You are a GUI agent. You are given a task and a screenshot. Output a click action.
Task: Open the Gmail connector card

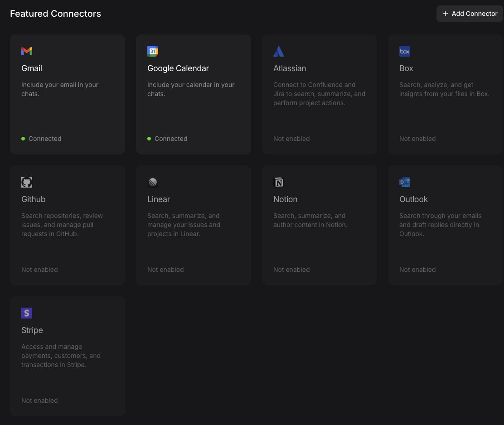click(x=67, y=94)
